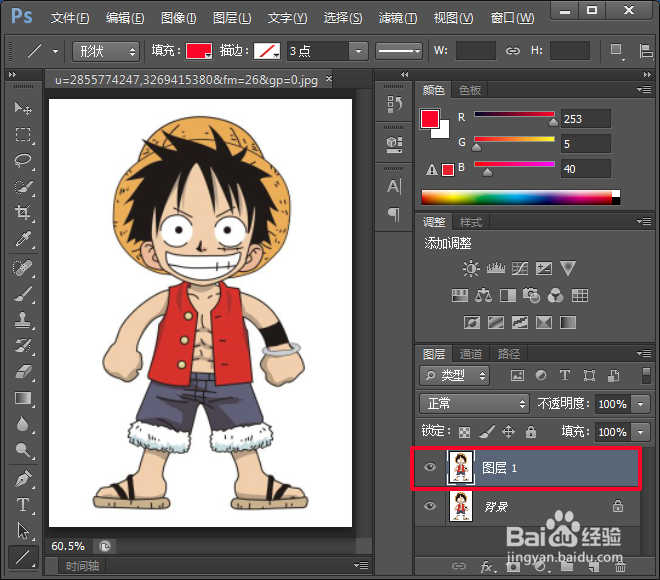Add a Color Balance adjustment
The height and width of the screenshot is (580, 660).
(x=483, y=295)
